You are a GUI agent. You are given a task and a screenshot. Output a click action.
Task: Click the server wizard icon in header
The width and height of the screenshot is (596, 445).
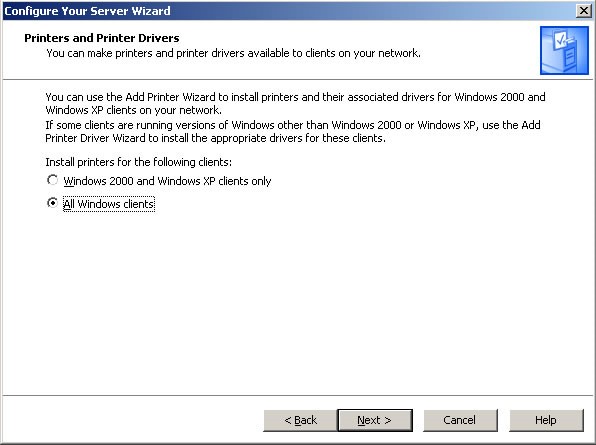pos(564,50)
